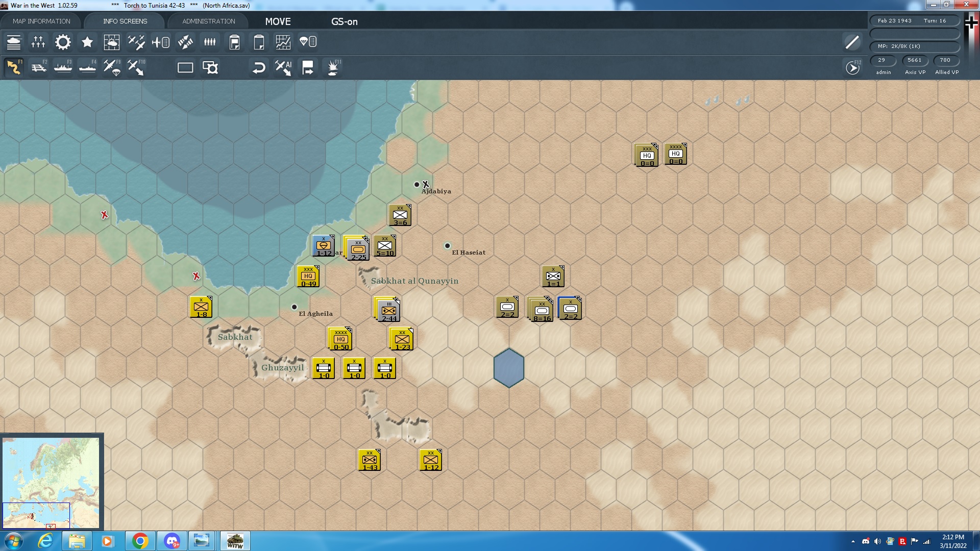Toggle air directive AI mode

(x=283, y=67)
